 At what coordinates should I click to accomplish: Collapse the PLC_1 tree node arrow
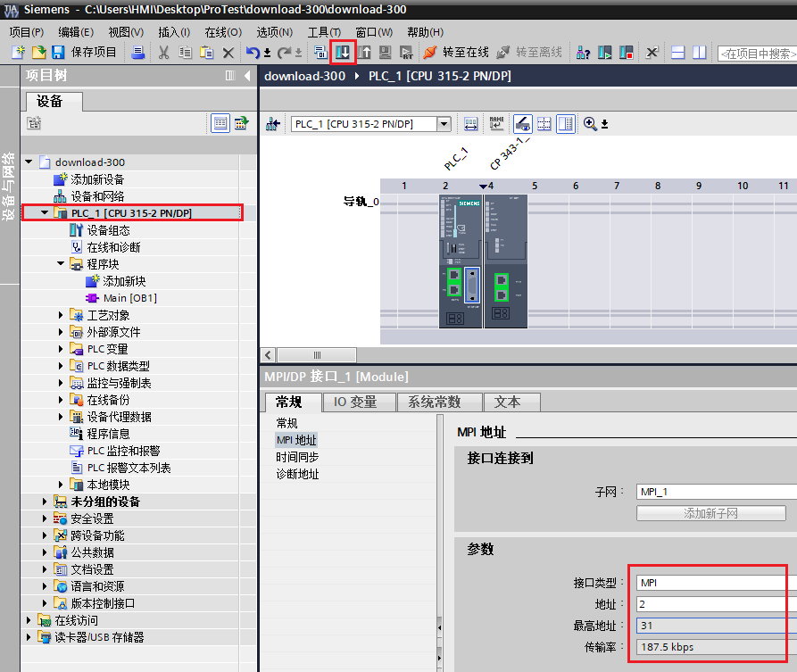pos(45,212)
